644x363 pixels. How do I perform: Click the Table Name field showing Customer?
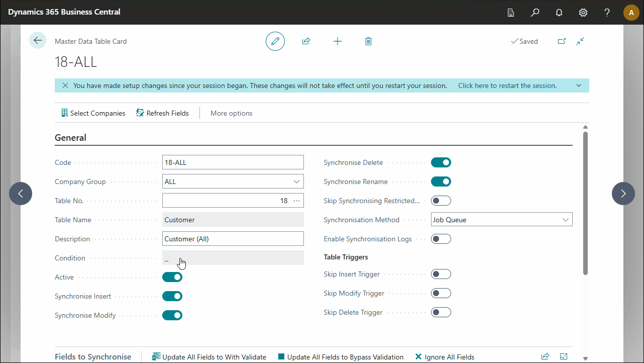coord(233,220)
